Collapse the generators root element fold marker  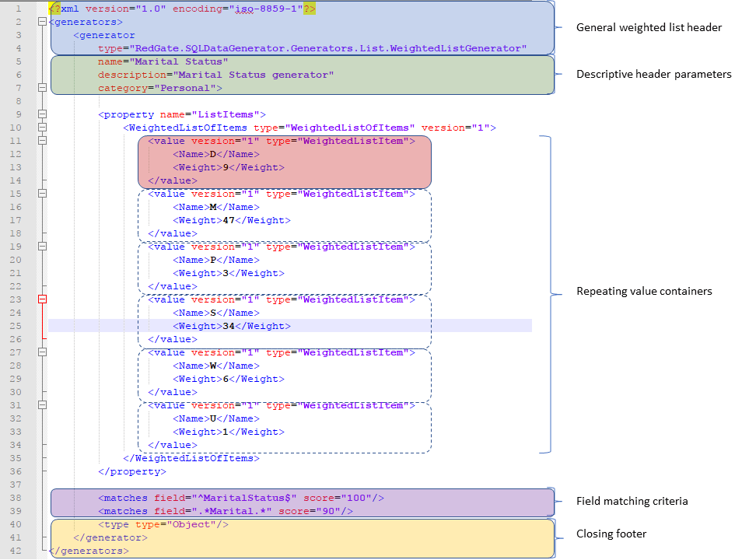pyautogui.click(x=43, y=22)
